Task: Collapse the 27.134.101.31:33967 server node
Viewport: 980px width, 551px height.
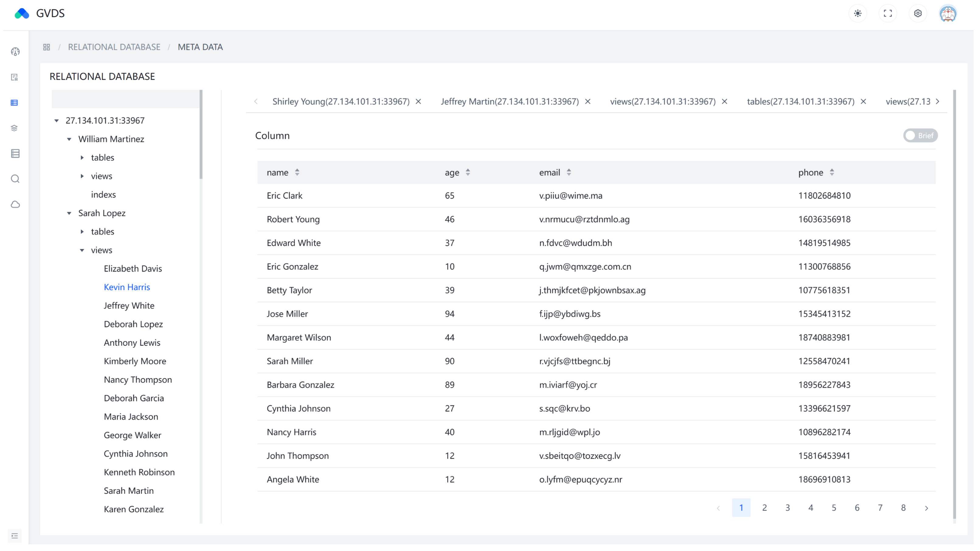Action: tap(56, 121)
